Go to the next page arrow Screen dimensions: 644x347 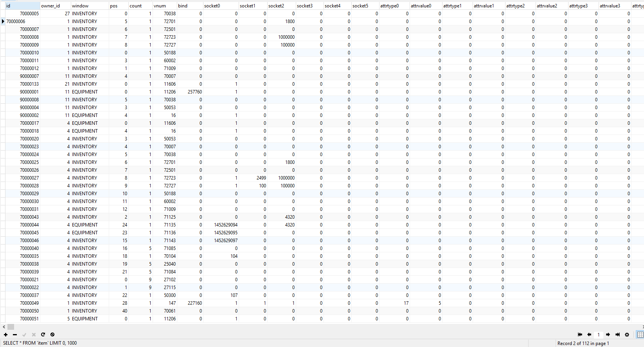(608, 334)
